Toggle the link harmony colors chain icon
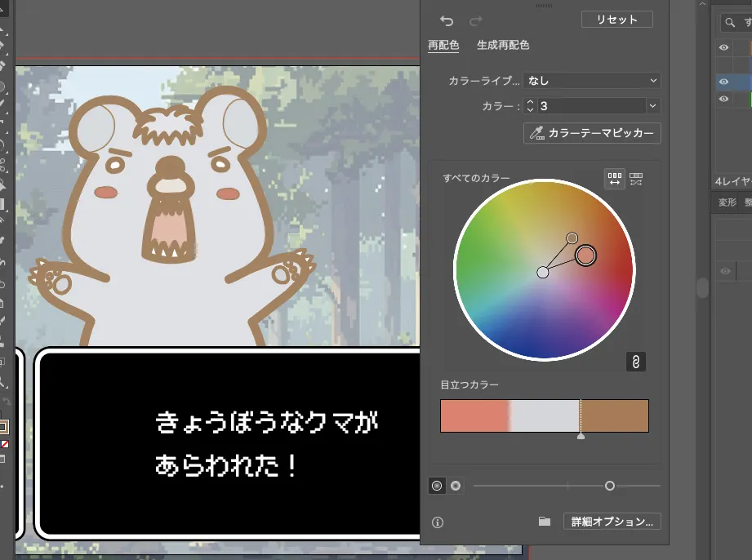Screen dimensions: 752x560 [635, 362]
